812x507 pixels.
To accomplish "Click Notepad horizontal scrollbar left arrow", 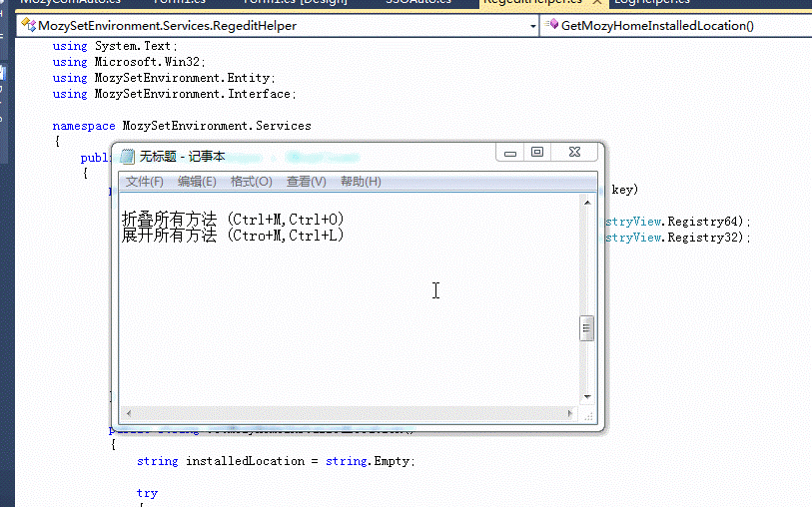I will pos(129,413).
